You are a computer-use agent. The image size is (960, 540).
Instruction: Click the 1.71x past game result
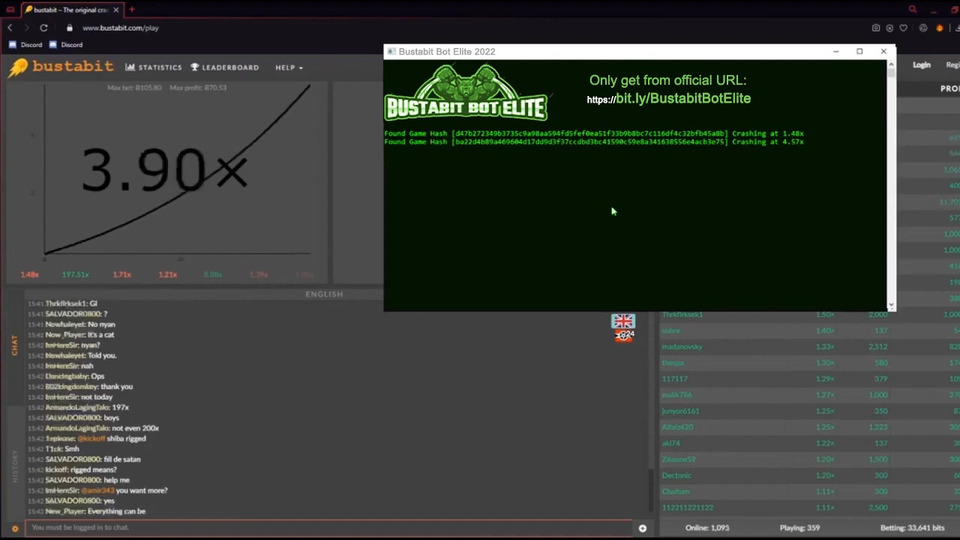(x=122, y=274)
